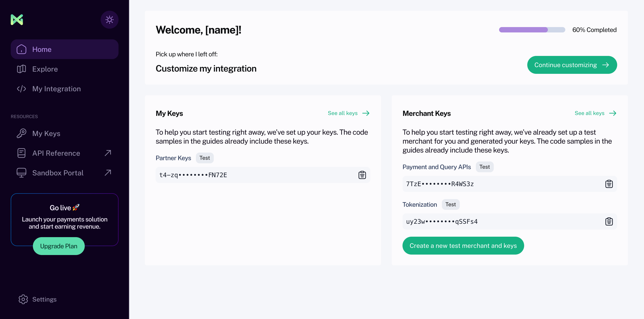Click the external arrow icon beside API Reference
This screenshot has width=644, height=319.
108,153
